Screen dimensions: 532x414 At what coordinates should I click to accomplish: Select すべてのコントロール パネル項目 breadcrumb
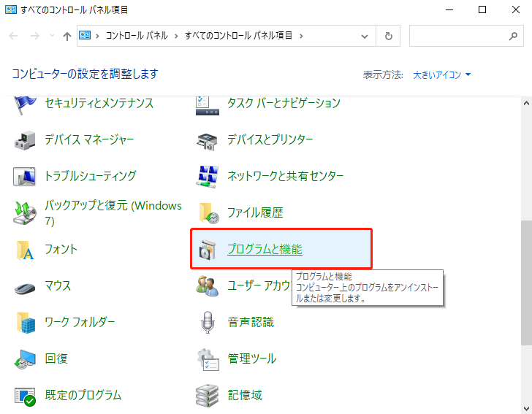pos(238,35)
